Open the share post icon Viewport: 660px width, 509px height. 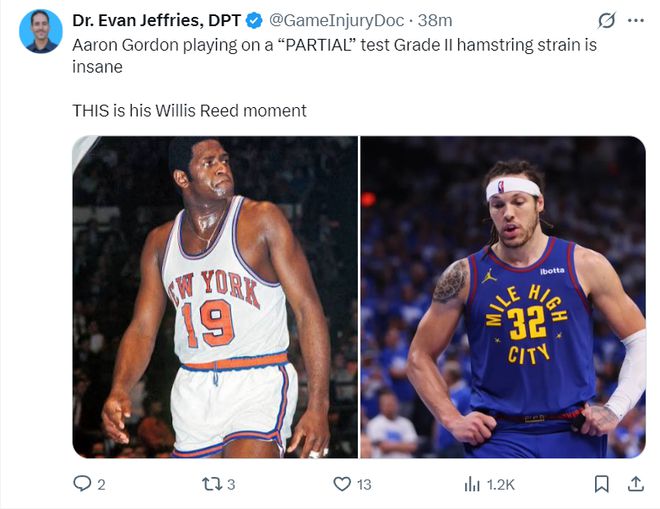(635, 484)
